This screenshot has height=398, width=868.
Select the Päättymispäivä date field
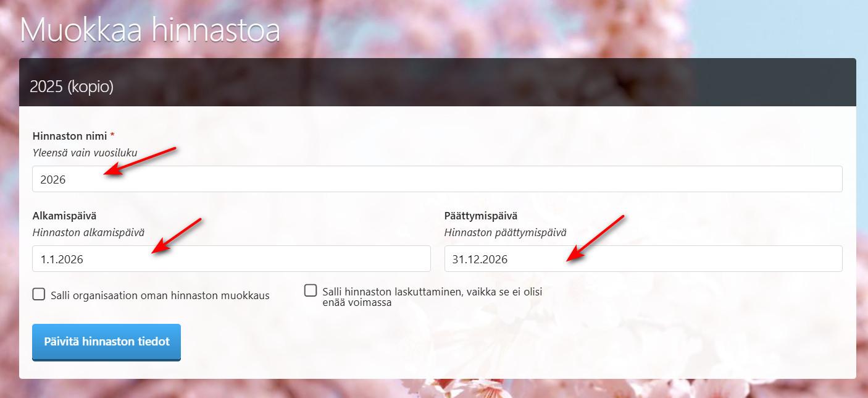[x=643, y=259]
